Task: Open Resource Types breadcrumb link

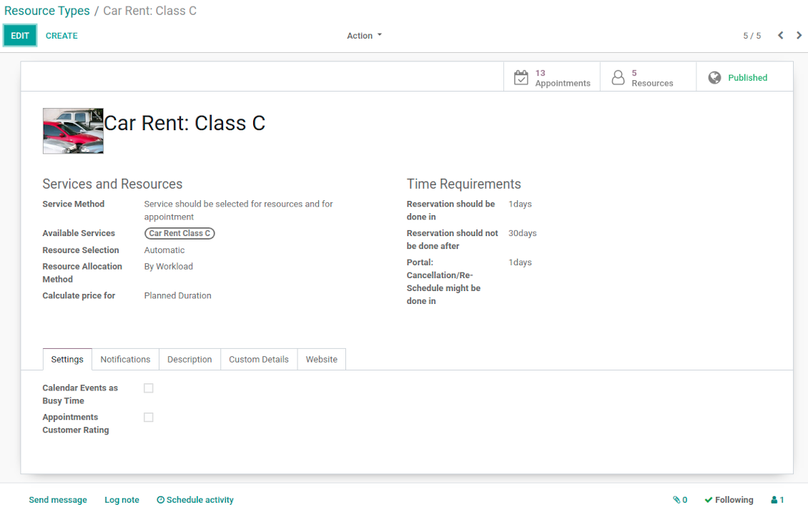Action: pyautogui.click(x=47, y=11)
